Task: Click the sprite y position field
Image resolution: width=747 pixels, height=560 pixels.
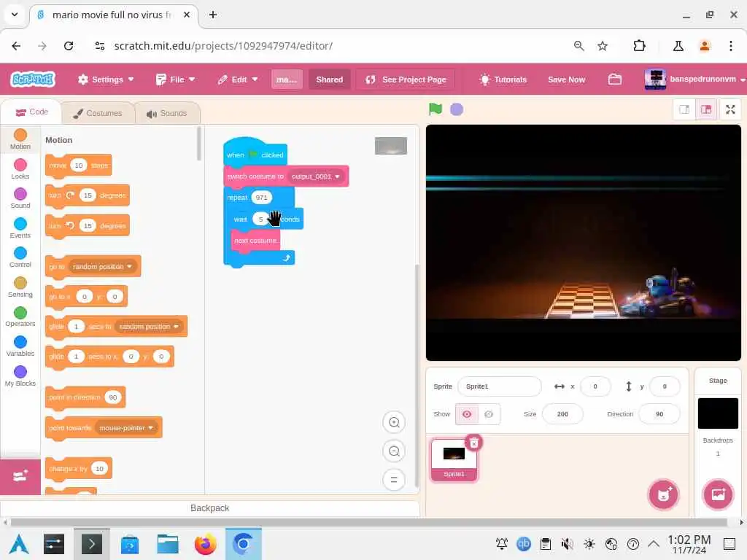Action: coord(664,386)
